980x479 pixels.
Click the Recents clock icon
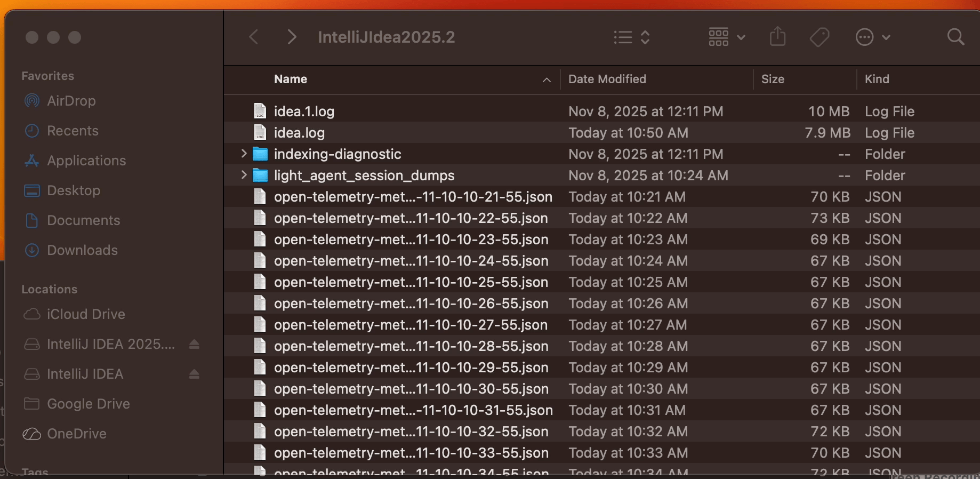[x=32, y=131]
